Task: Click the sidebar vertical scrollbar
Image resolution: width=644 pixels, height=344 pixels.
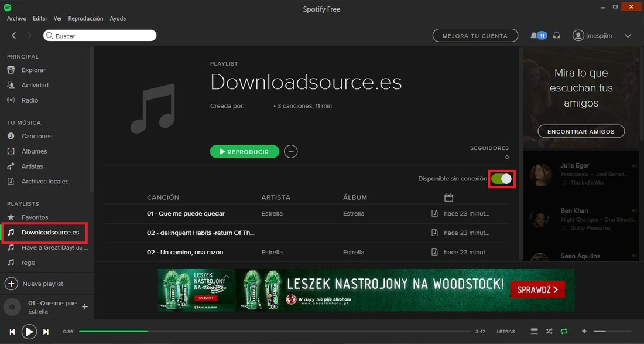Action: pyautogui.click(x=92, y=119)
